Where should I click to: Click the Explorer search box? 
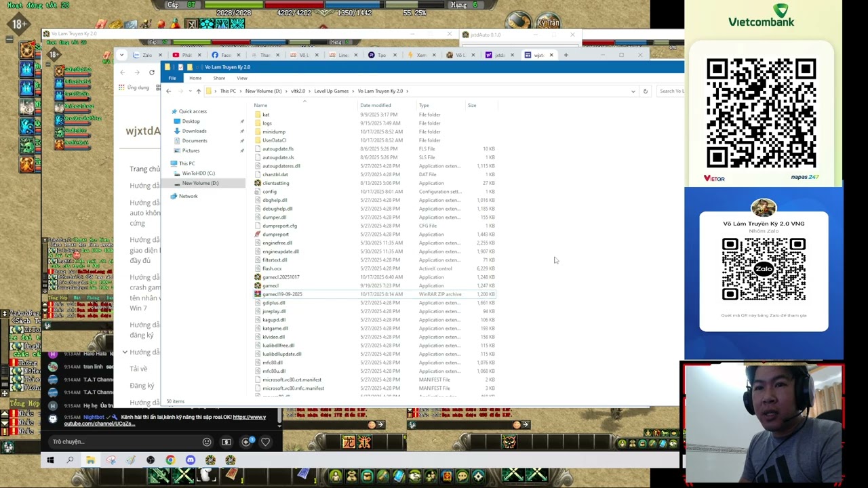point(670,91)
